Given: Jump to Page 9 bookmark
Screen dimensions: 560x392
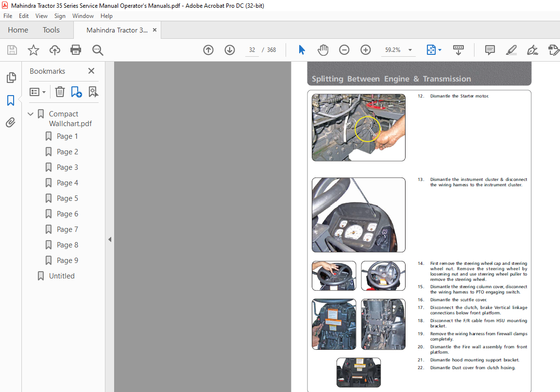Looking at the screenshot, I should click(67, 261).
